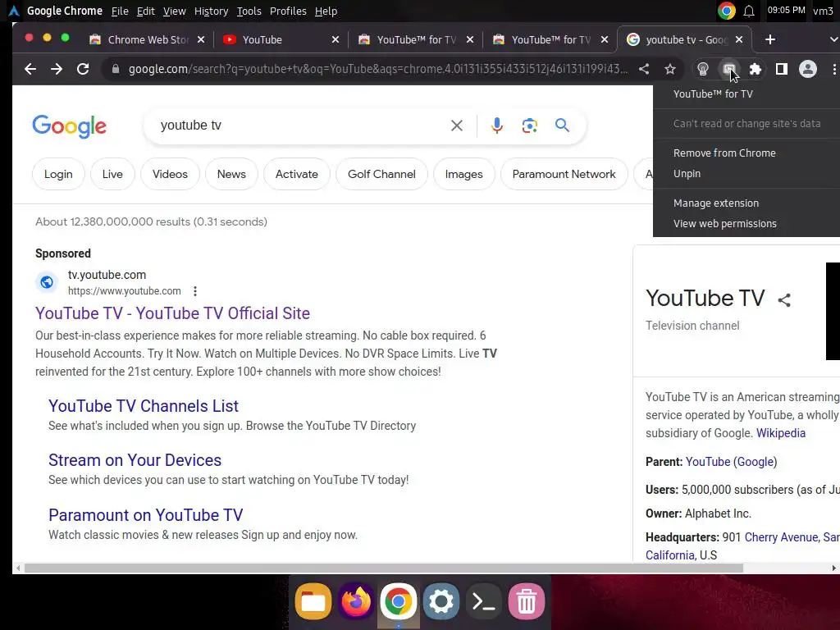This screenshot has width=840, height=630.
Task: Select the Images filter chip
Action: coord(464,174)
